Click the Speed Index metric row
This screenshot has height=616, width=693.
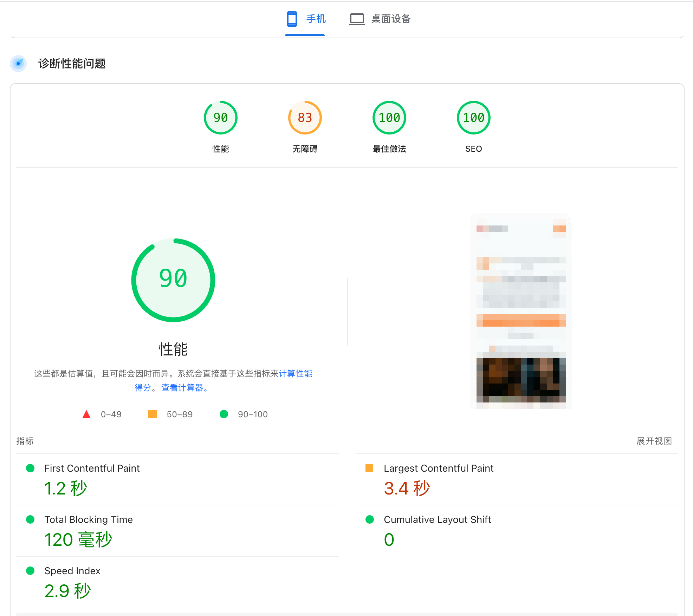pos(72,571)
